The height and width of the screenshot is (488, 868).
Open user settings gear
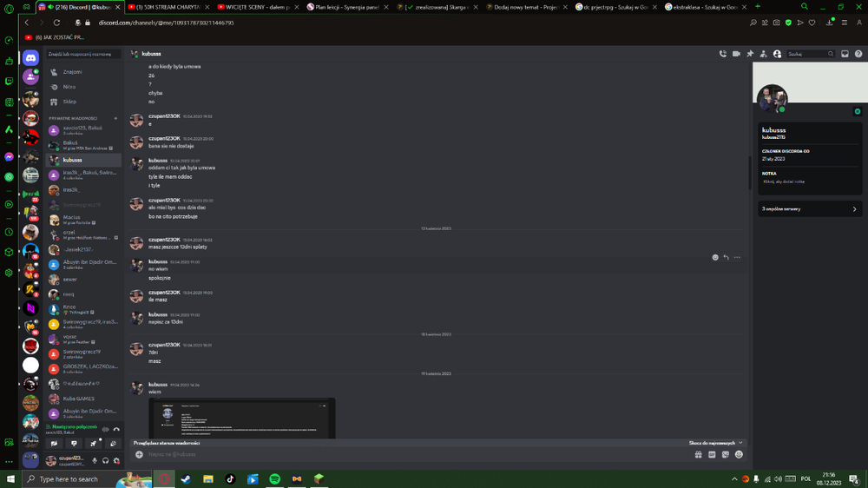click(x=117, y=461)
